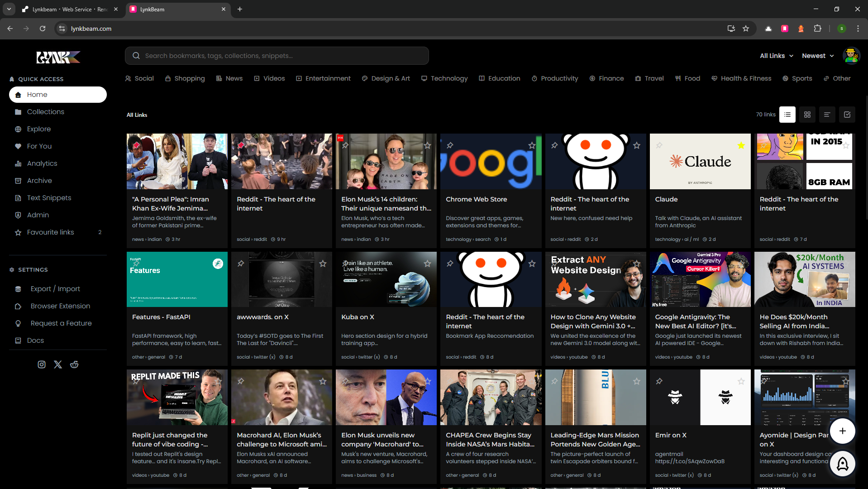Favourite the Chrome Web Store card star
This screenshot has height=489, width=868.
pos(532,145)
